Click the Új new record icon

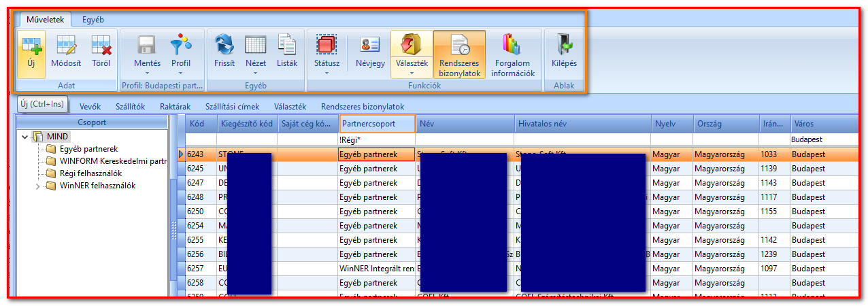[31, 46]
